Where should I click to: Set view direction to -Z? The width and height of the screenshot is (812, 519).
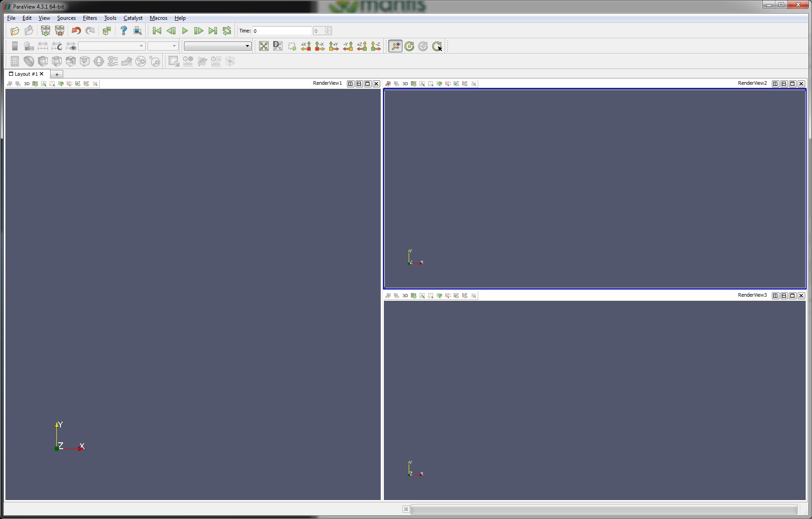click(x=376, y=46)
